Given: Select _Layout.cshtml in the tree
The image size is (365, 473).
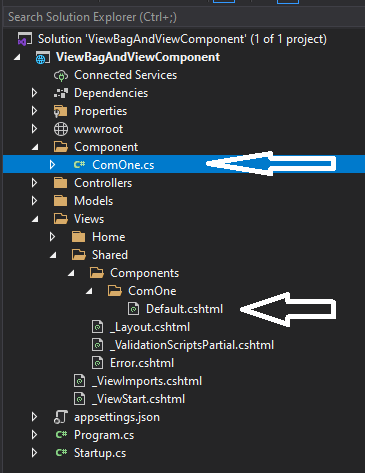Looking at the screenshot, I should pos(150,327).
